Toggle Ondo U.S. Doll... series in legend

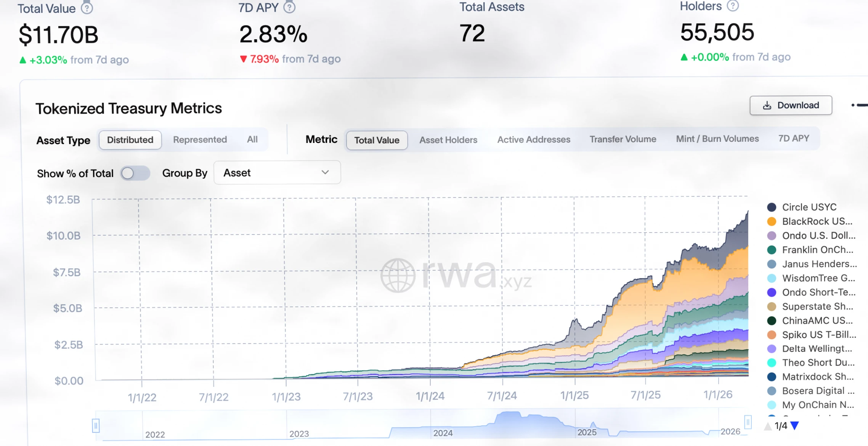(811, 236)
